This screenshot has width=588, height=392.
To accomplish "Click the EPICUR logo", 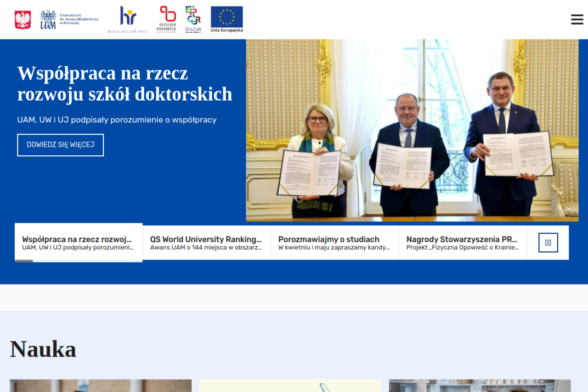I will pyautogui.click(x=193, y=19).
